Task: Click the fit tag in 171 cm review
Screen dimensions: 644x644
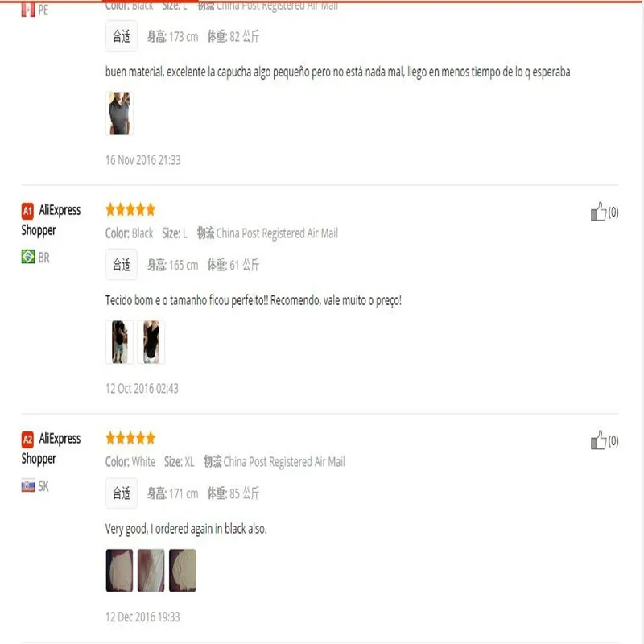Action: click(122, 493)
